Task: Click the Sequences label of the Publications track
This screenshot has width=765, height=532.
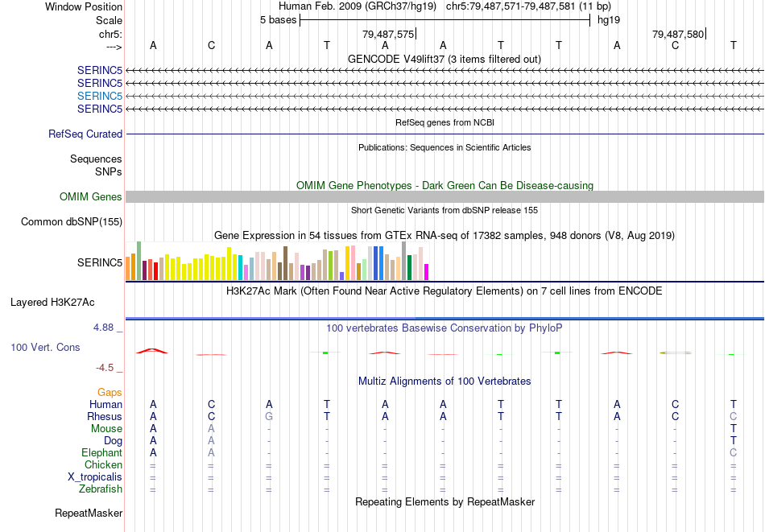Action: click(x=96, y=159)
